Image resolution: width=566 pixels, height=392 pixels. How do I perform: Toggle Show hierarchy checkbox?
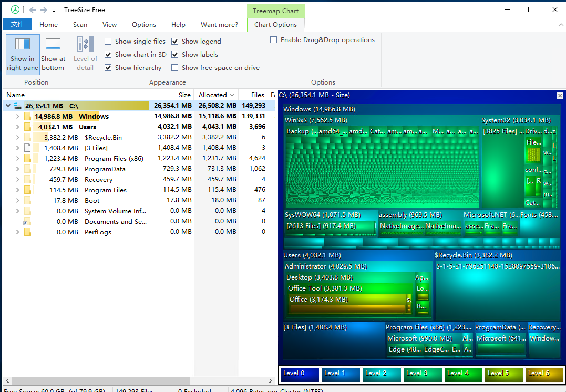point(108,67)
